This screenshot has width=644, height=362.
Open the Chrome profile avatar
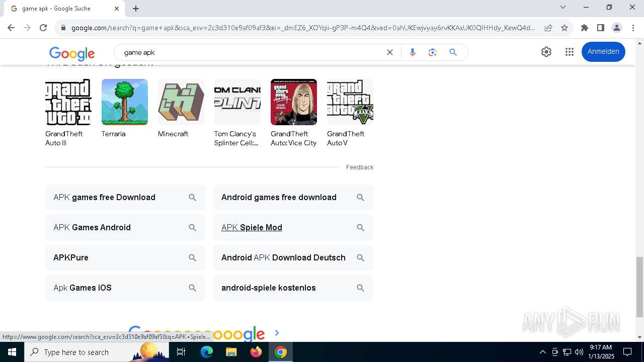(x=617, y=28)
